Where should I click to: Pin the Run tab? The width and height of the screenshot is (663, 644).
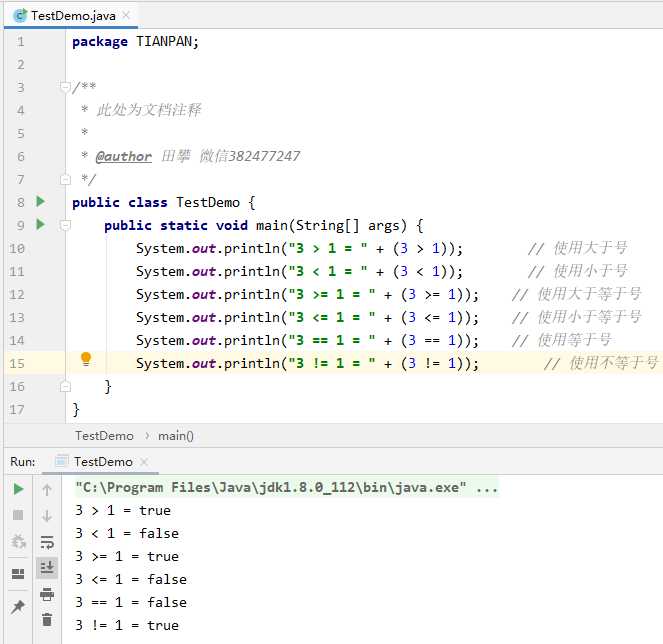[18, 607]
